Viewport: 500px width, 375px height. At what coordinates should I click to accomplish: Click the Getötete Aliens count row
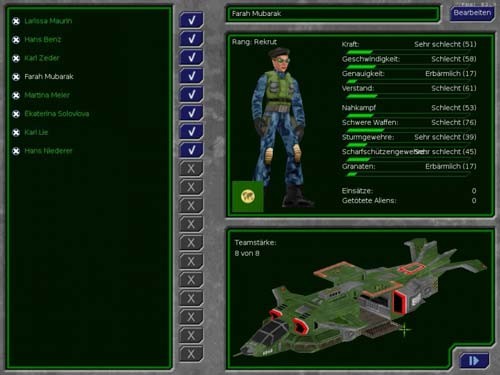[409, 201]
